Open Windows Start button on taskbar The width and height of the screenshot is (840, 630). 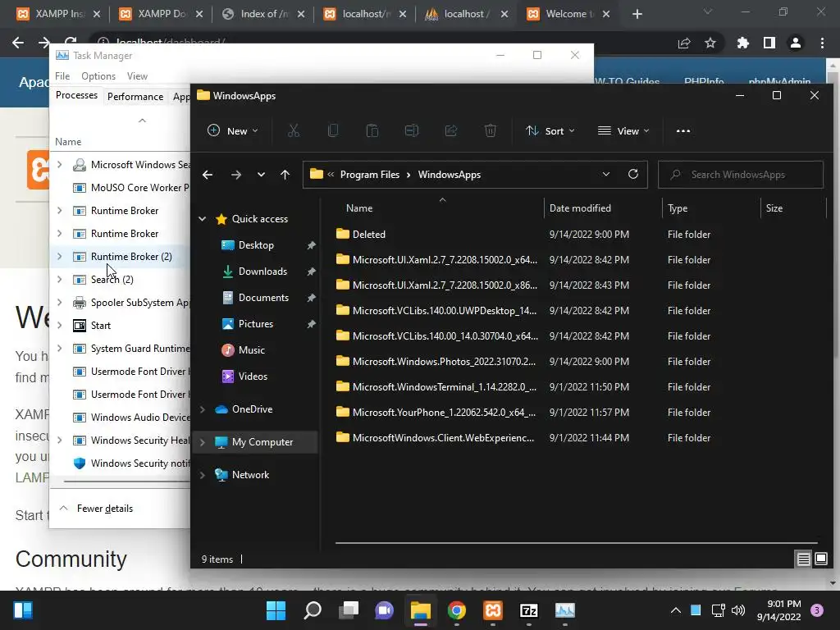[276, 610]
